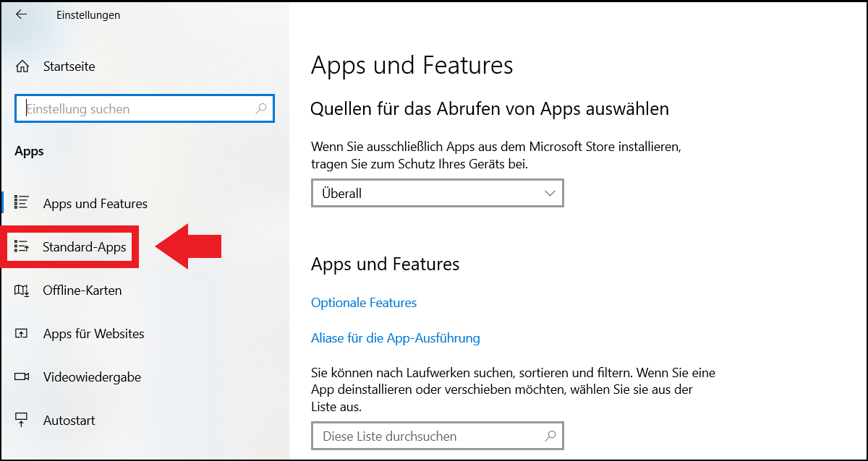Expand the dropdown chevron next to Überall

pyautogui.click(x=549, y=193)
